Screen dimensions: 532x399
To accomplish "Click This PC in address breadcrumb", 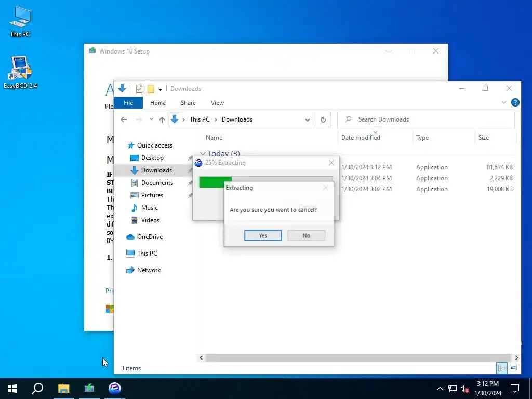I will [199, 119].
